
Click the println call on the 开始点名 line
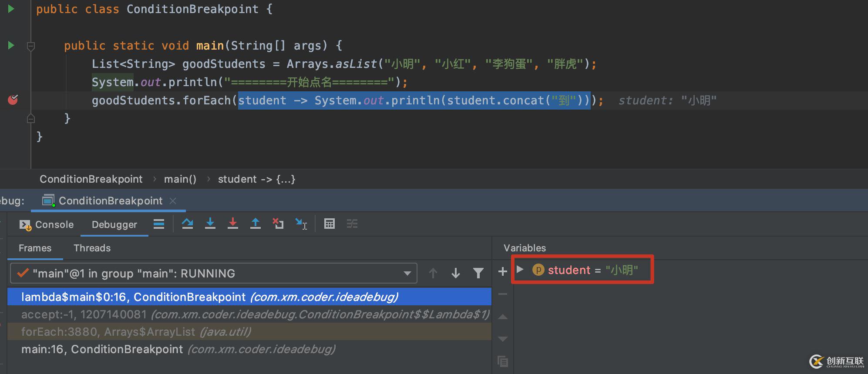coord(192,82)
